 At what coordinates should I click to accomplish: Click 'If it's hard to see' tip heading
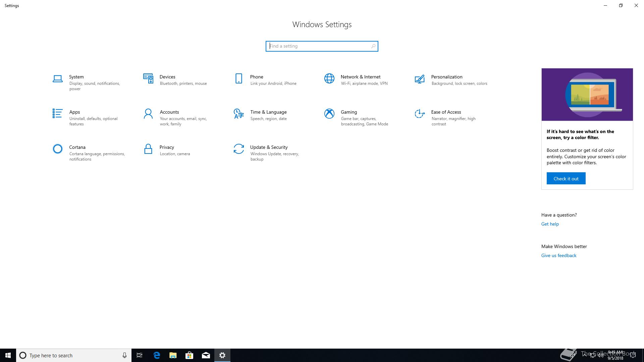580,134
